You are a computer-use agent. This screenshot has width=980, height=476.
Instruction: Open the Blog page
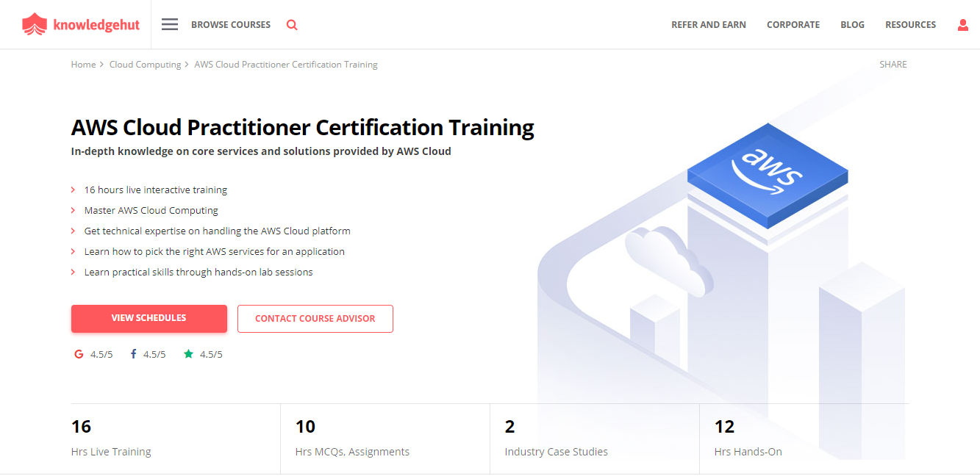coord(852,24)
